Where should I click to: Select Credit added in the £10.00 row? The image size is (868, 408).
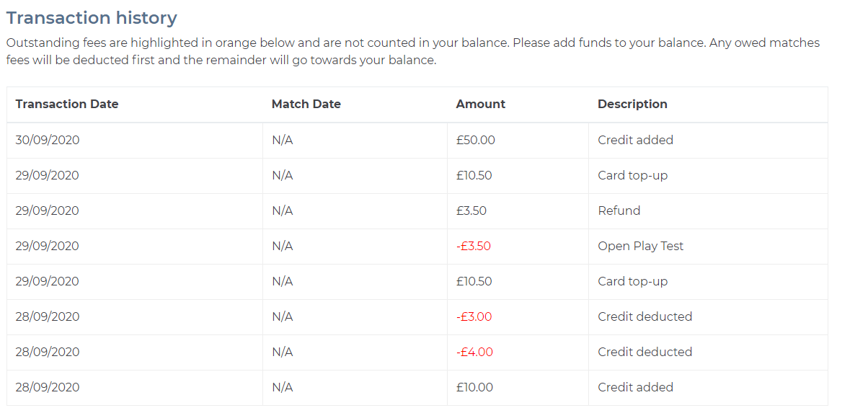(x=635, y=387)
